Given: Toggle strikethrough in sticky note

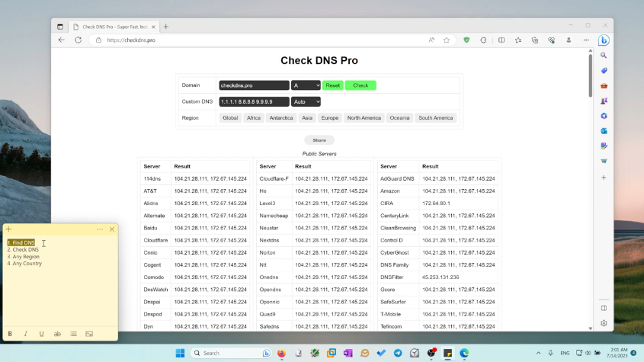Looking at the screenshot, I should 57,334.
